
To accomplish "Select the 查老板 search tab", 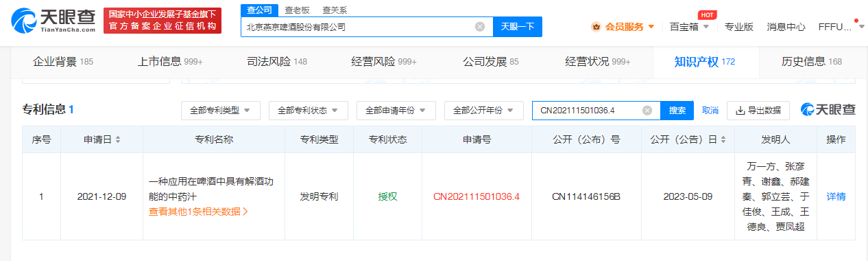I will pyautogui.click(x=298, y=10).
